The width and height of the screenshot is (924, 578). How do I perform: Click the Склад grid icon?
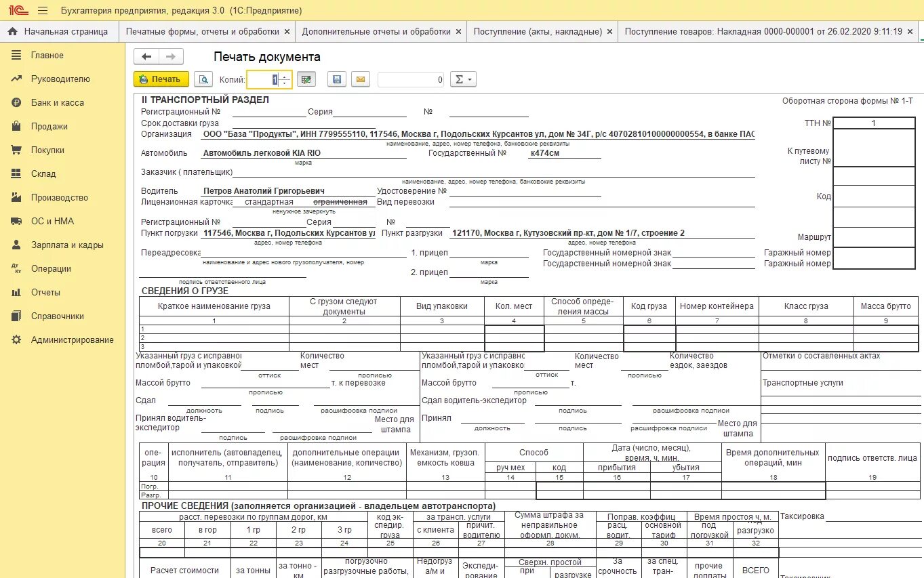coord(16,174)
